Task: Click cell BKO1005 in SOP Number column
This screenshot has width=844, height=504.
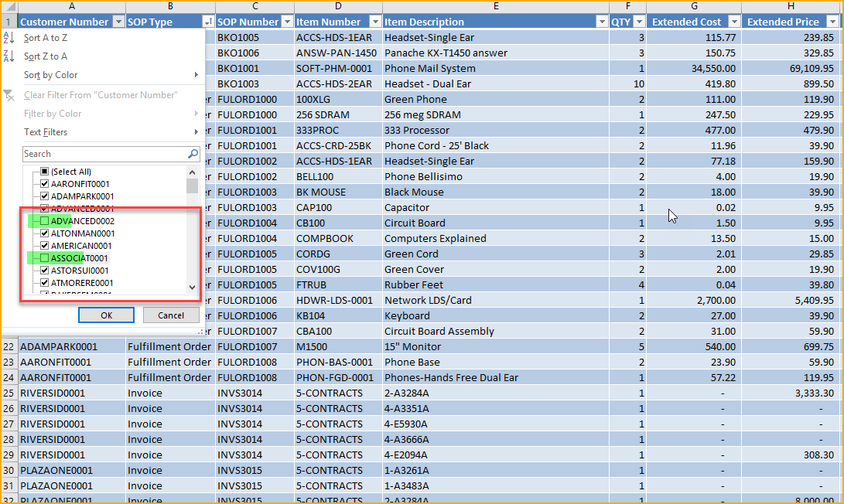Action: [255, 38]
